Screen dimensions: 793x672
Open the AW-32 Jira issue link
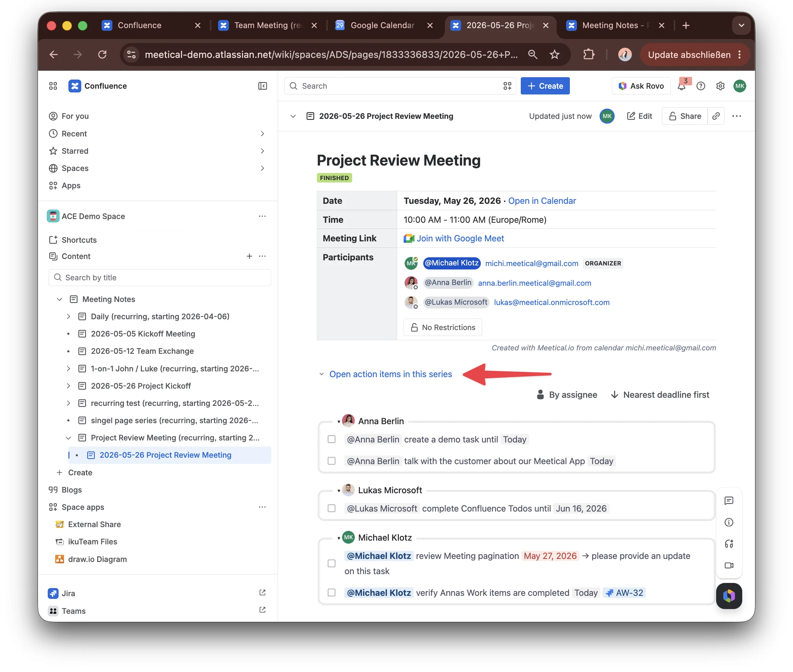click(624, 593)
